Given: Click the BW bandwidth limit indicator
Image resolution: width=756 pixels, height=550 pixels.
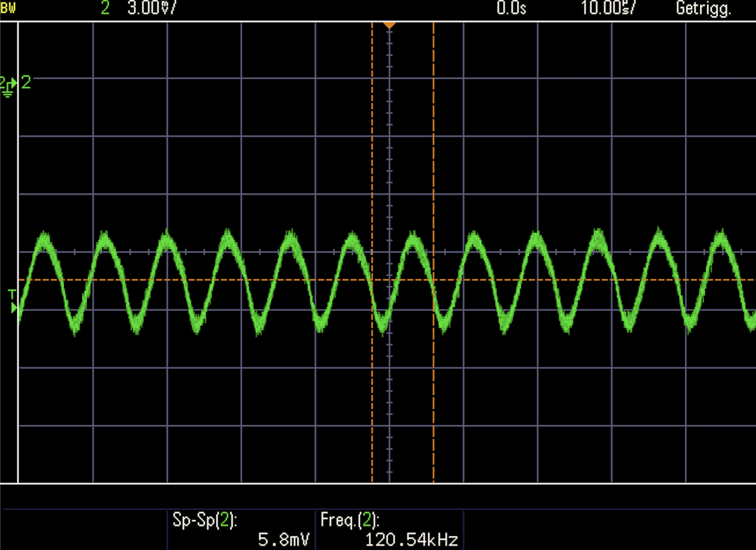Looking at the screenshot, I should (x=8, y=9).
